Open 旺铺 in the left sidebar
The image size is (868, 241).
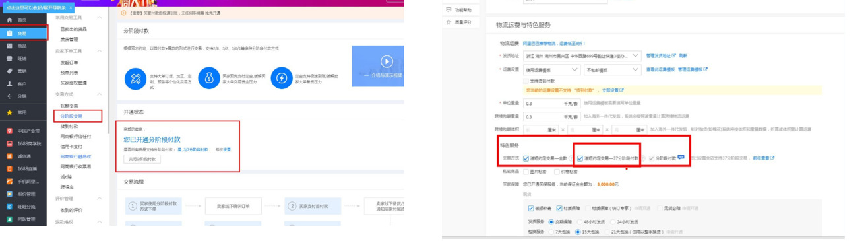coord(22,59)
